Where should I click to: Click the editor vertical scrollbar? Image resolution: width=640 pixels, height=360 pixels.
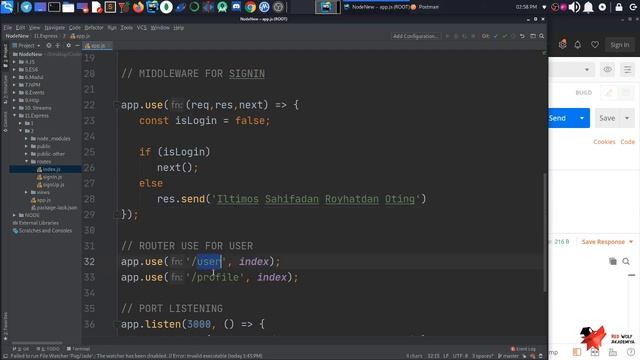pyautogui.click(x=545, y=233)
